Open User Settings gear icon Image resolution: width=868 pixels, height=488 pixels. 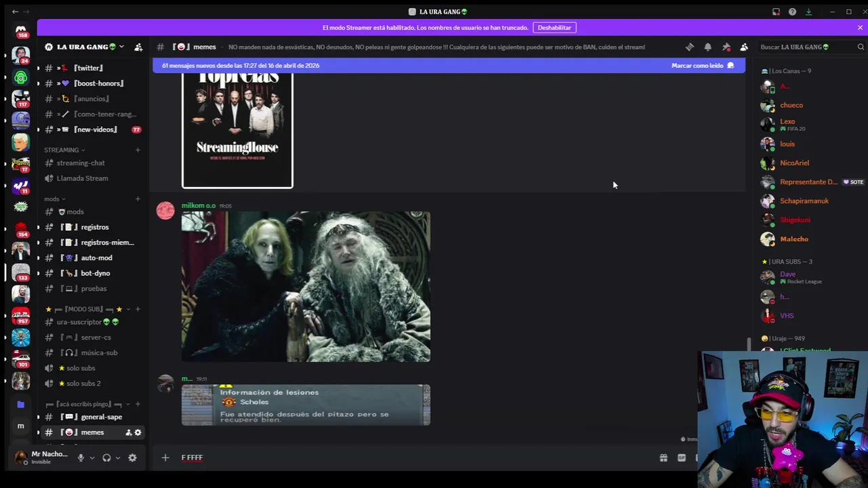point(132,457)
